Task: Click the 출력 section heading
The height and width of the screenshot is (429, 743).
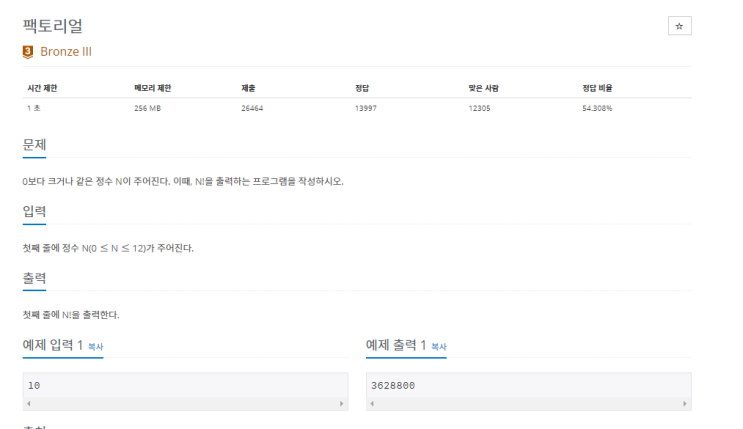Action: pos(34,278)
